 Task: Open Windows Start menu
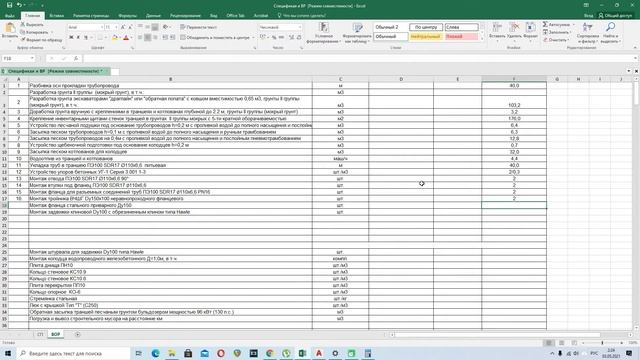(8, 353)
